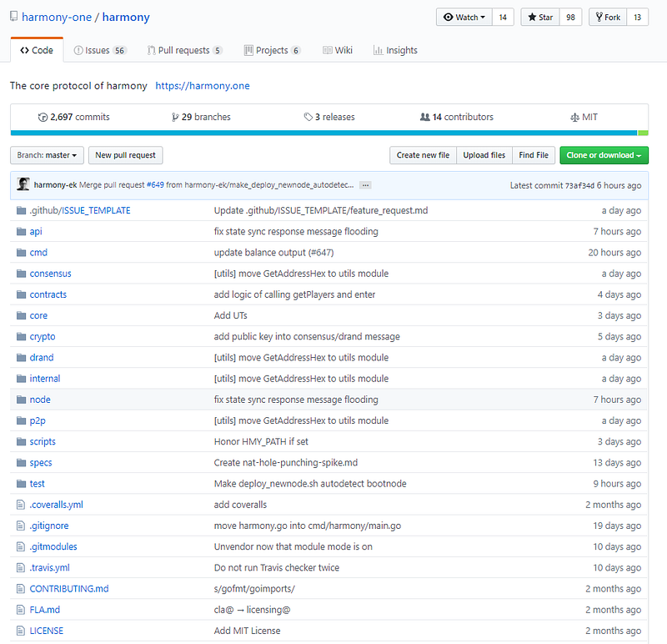This screenshot has height=644, width=667.
Task: Click the folder icon in the contracts row
Action: click(22, 294)
